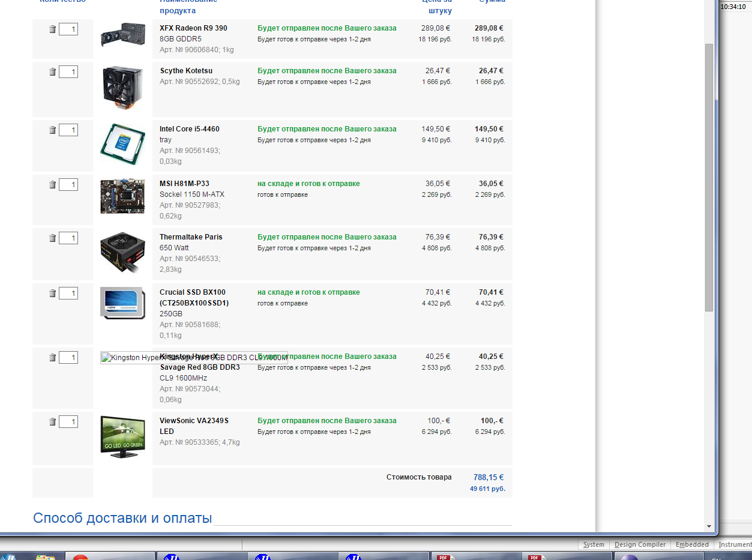Click MSI 'на складе и готов к отправке' status
This screenshot has height=560, width=752.
tap(308, 184)
